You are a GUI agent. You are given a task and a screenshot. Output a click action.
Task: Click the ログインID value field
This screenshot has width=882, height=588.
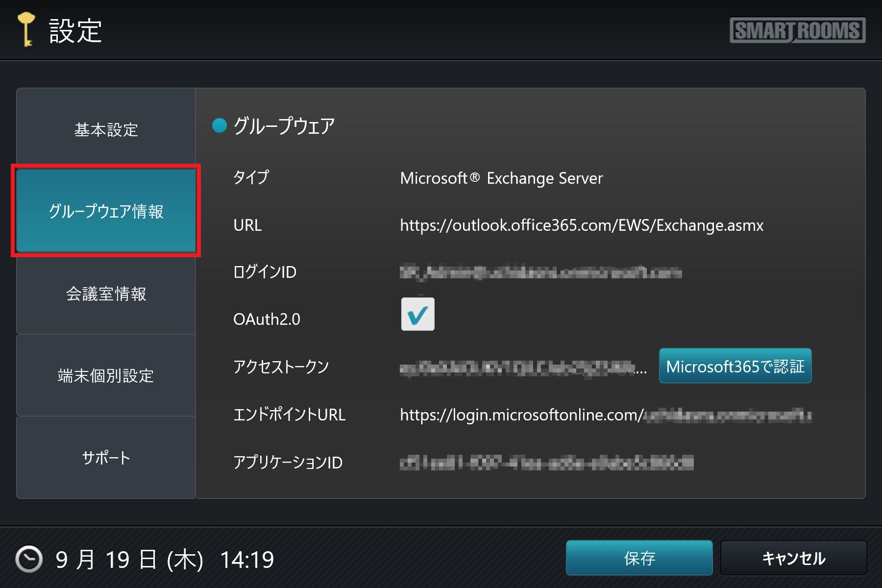[x=540, y=272]
